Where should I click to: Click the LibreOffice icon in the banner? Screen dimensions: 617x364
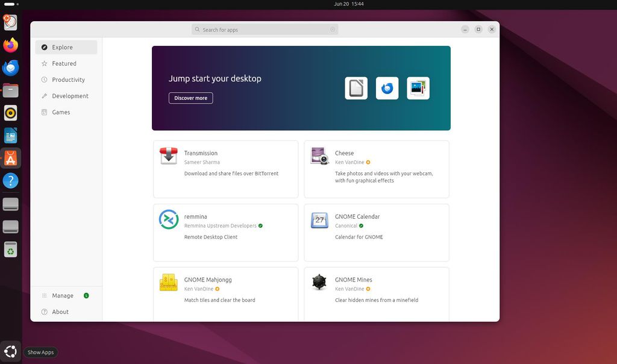coord(355,87)
